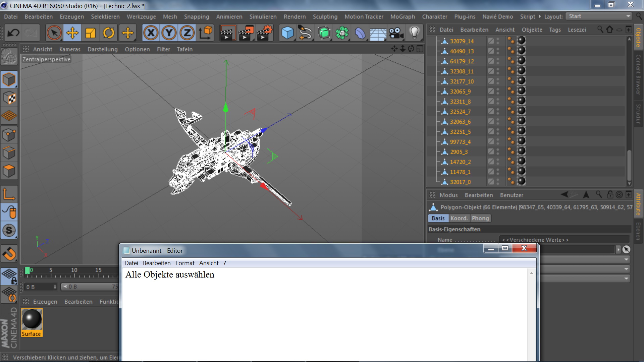Viewport: 644px width, 362px height.
Task: Open the Sculpting menu
Action: [x=325, y=16]
